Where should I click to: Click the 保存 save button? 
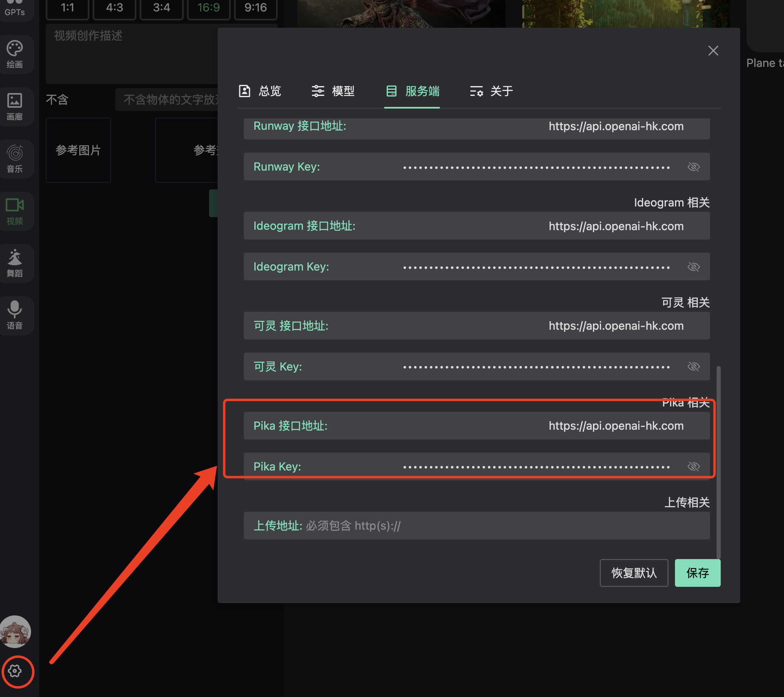click(697, 573)
